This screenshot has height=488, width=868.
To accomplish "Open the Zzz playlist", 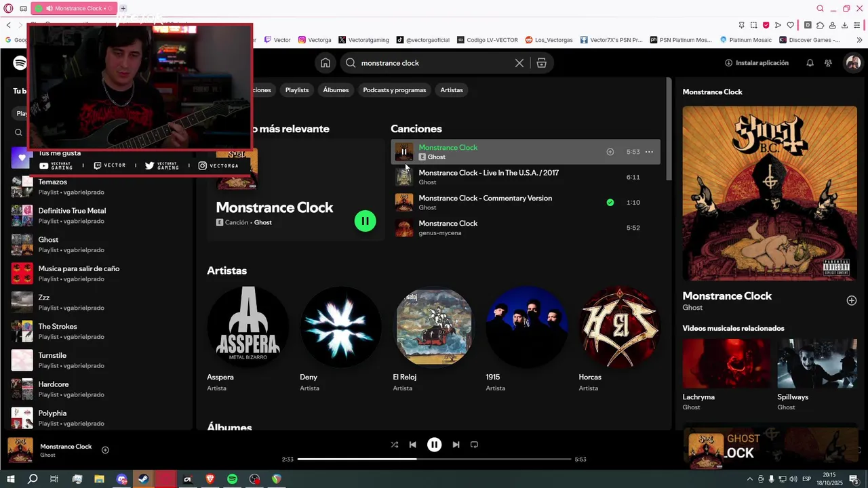I will coord(98,302).
